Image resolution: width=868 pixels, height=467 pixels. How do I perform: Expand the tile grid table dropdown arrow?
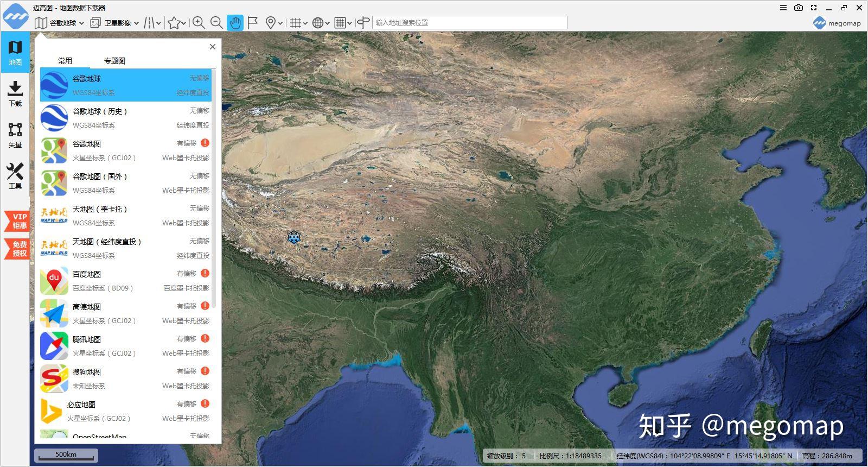350,23
